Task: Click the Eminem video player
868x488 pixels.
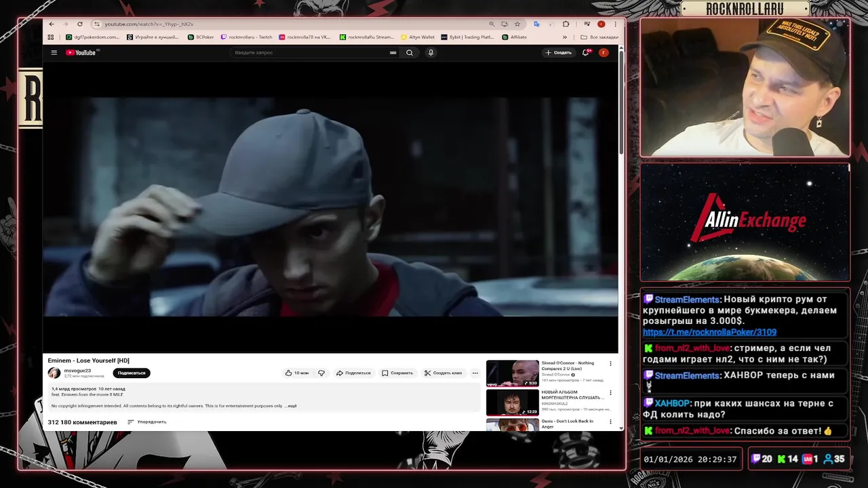Action: click(331, 207)
